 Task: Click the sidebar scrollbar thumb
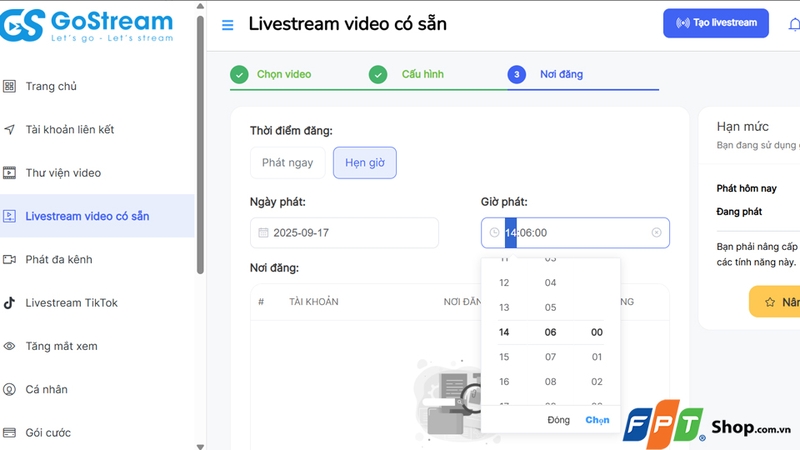[200, 145]
